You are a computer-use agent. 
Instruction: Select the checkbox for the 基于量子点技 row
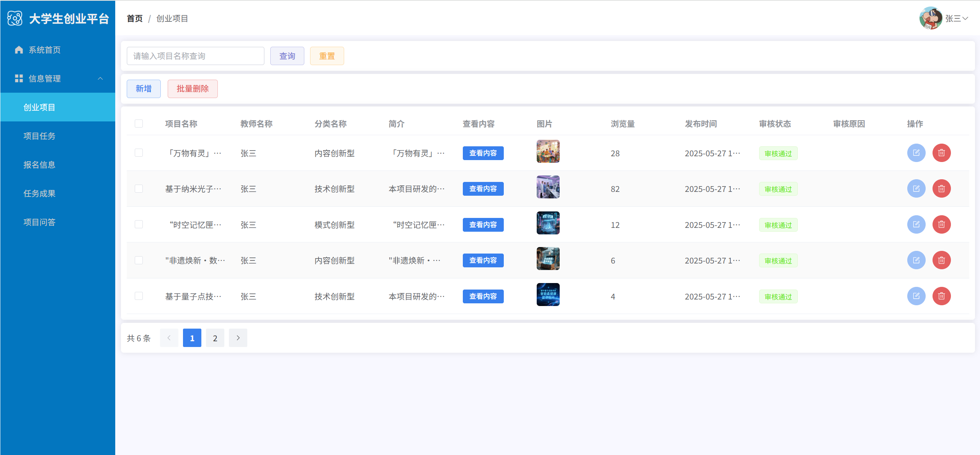pos(139,296)
